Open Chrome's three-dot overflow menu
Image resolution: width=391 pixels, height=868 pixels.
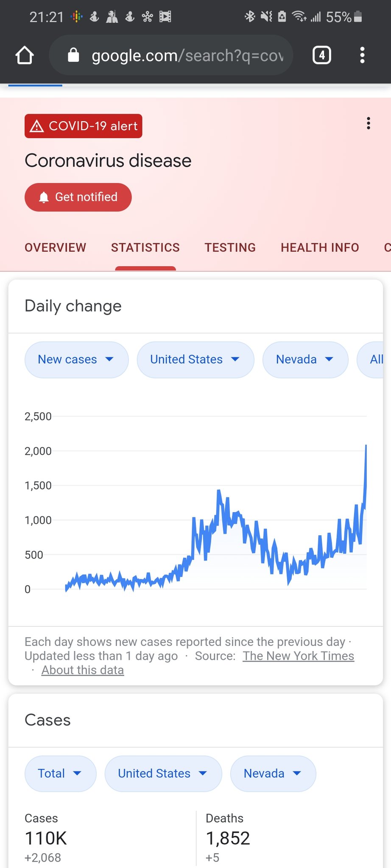pyautogui.click(x=362, y=55)
